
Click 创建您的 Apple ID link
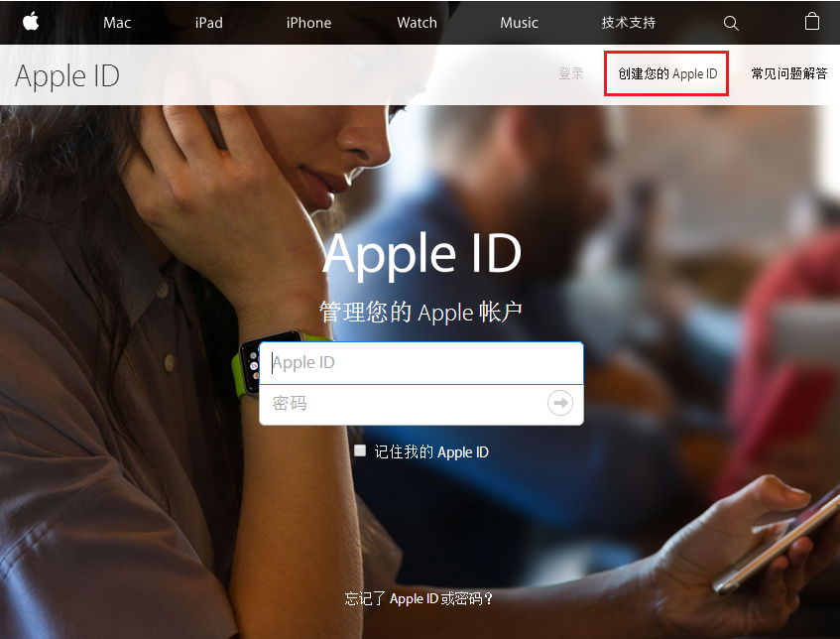[x=667, y=74]
